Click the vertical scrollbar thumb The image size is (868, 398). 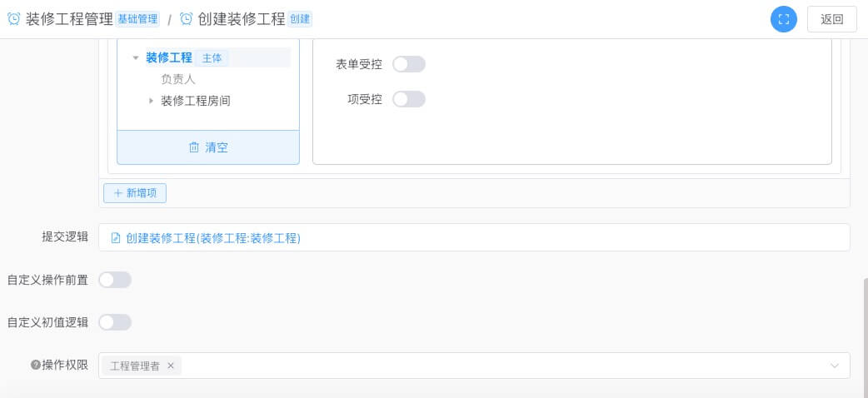coord(865,337)
